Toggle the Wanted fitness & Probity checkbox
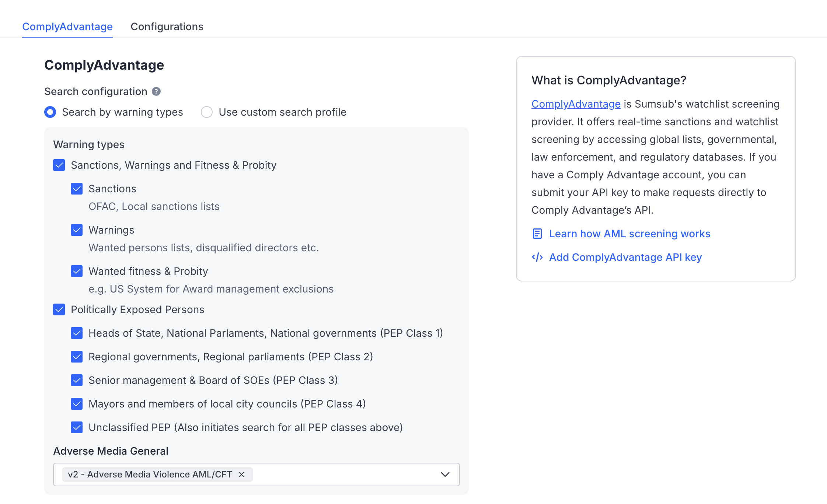 pos(77,271)
